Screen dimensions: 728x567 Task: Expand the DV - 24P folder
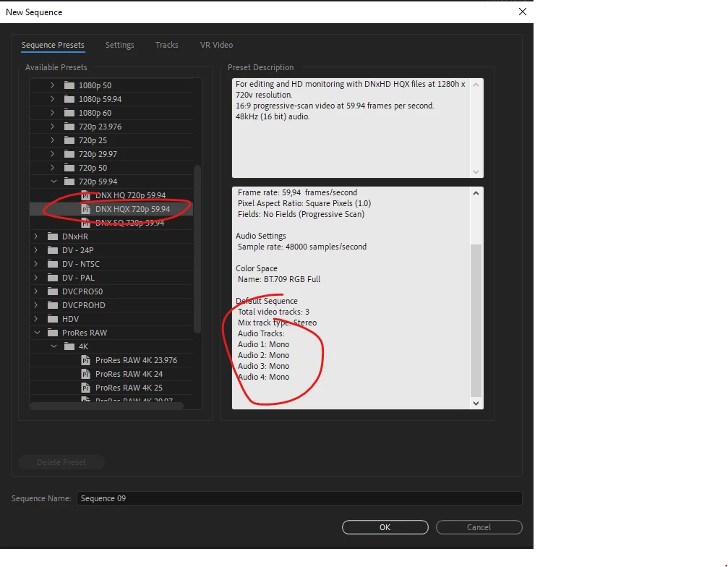pyautogui.click(x=35, y=250)
